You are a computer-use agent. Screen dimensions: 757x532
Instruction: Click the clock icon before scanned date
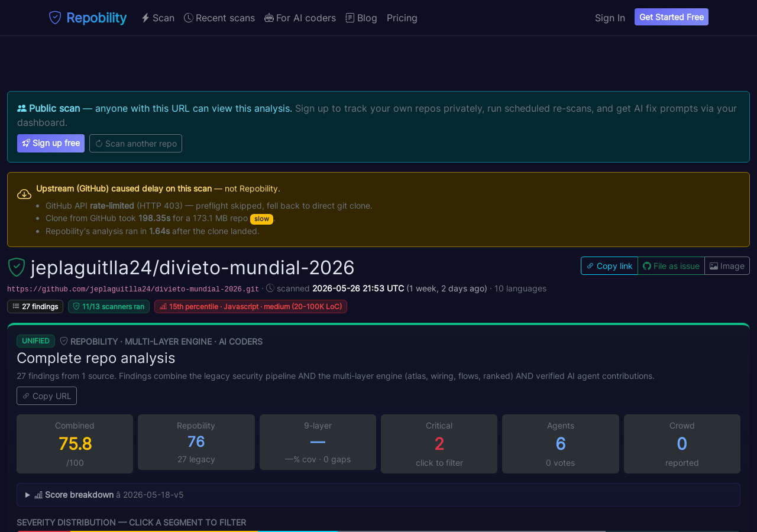[x=270, y=288]
